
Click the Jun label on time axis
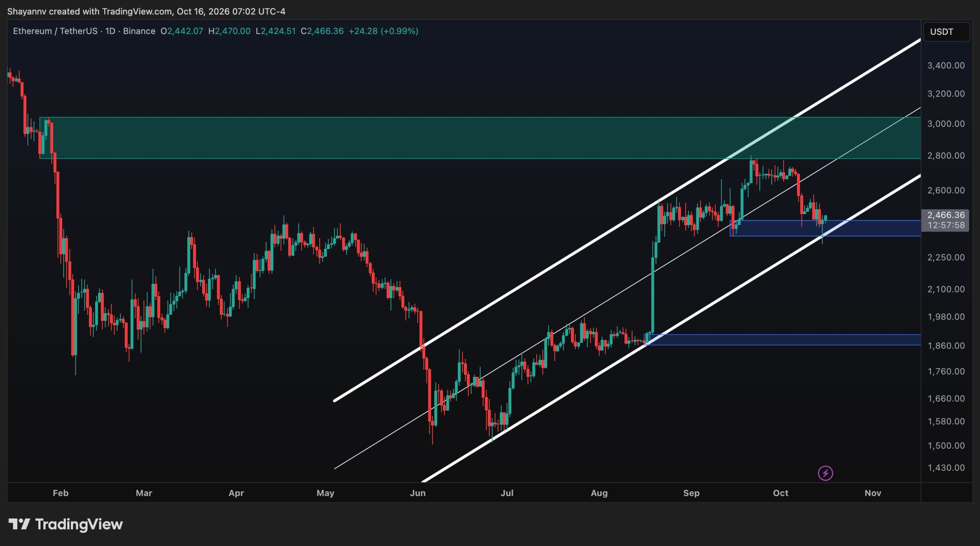(418, 493)
